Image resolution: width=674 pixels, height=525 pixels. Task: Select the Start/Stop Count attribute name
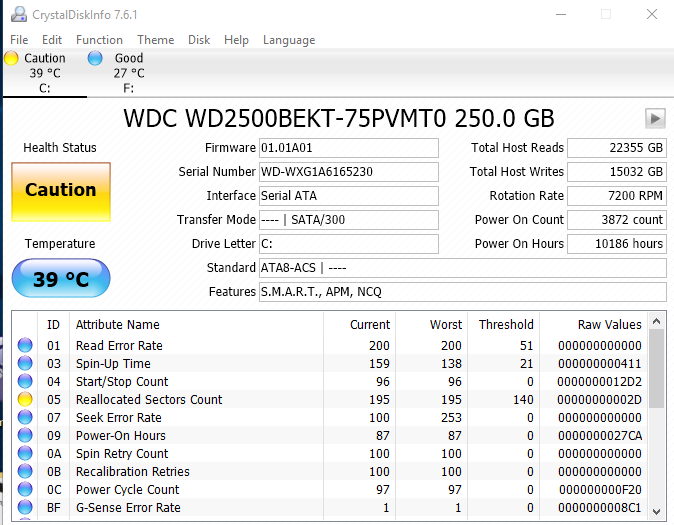coord(122,381)
